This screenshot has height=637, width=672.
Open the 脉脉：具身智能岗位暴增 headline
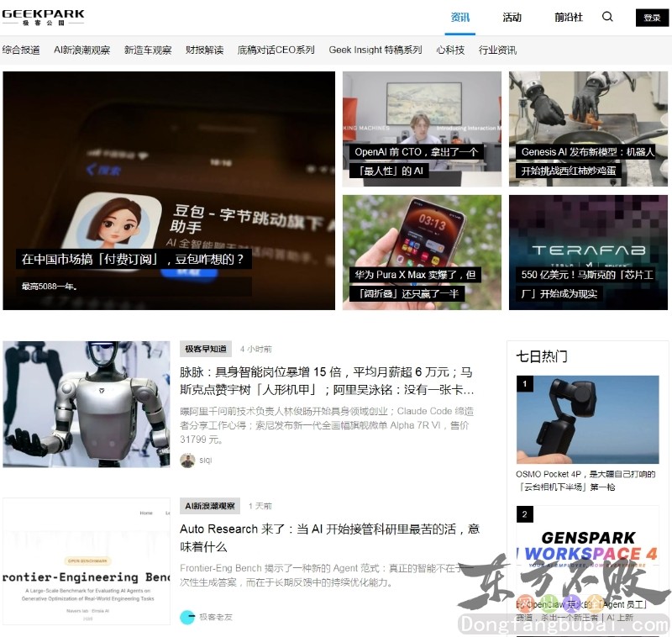(327, 381)
